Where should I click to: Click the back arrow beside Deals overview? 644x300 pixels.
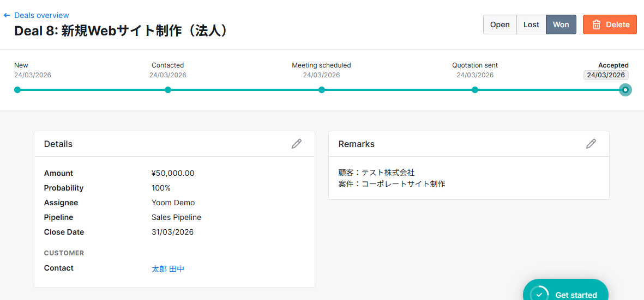coord(7,15)
